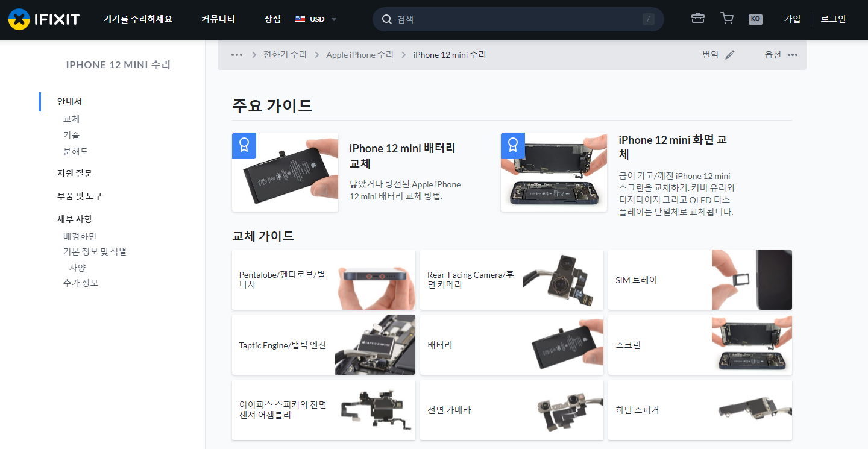Click the KO language badge

point(755,19)
